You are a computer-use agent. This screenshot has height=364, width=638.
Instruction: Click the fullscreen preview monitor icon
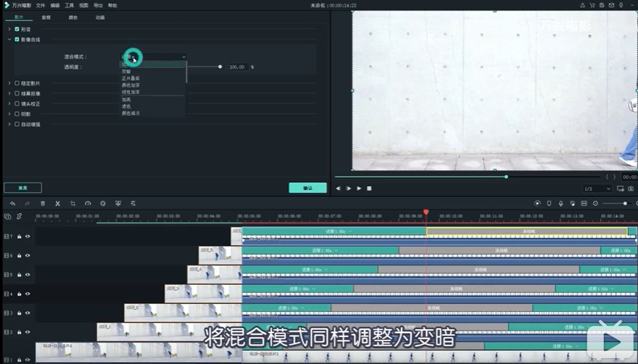[620, 188]
